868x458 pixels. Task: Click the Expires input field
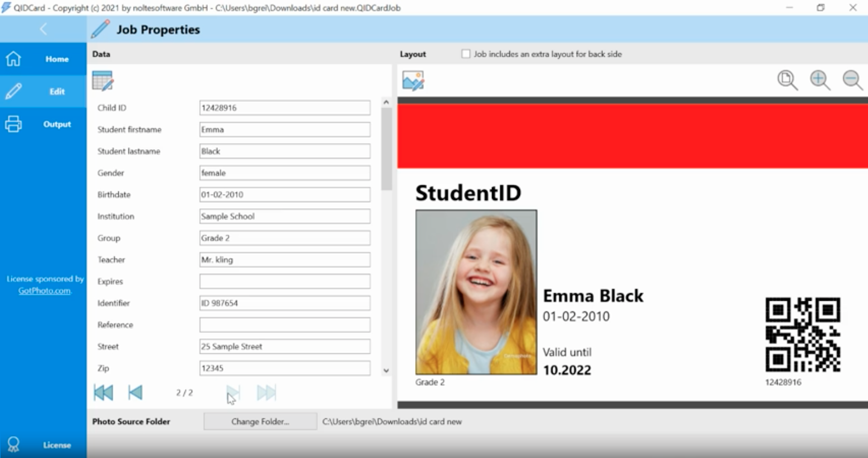pos(285,281)
